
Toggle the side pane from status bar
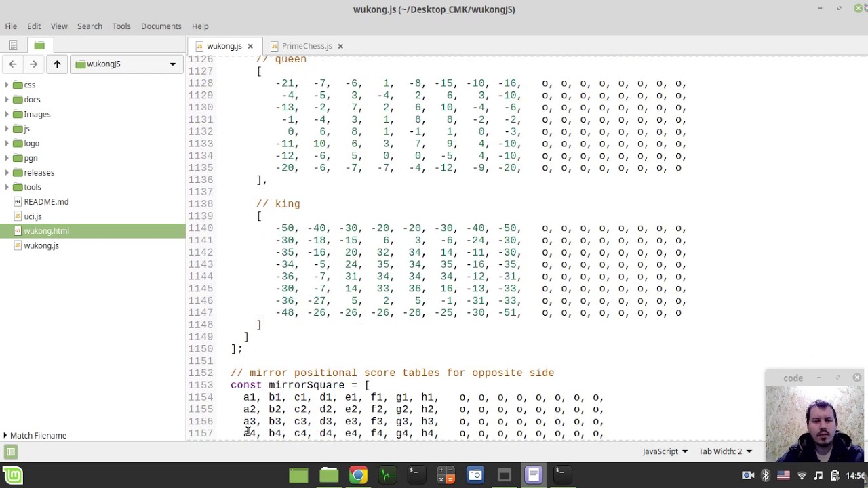[11, 451]
